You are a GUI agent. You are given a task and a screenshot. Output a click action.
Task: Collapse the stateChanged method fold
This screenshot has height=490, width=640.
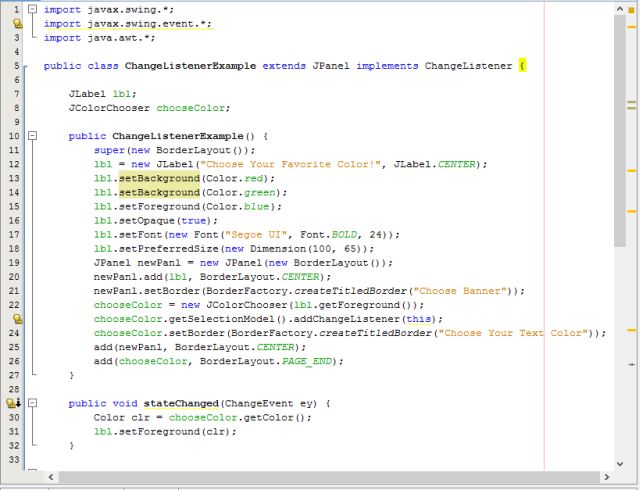pos(33,403)
